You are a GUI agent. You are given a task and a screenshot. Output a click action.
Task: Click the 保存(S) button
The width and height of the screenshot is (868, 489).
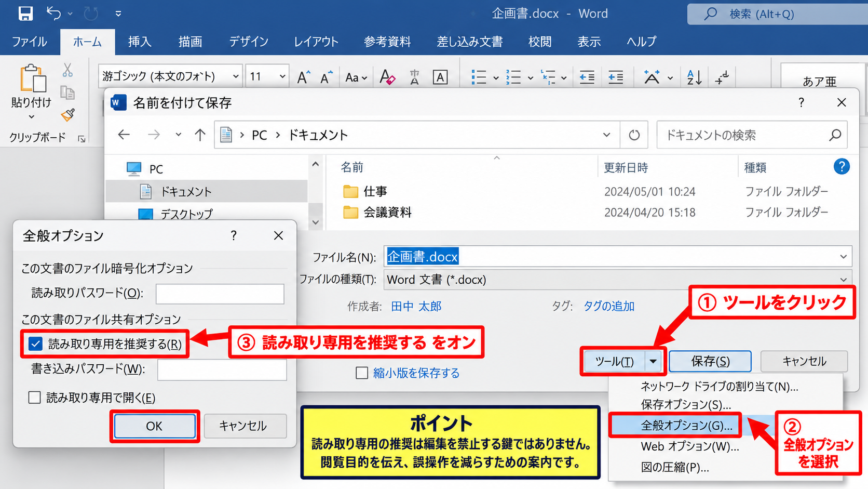pos(710,361)
